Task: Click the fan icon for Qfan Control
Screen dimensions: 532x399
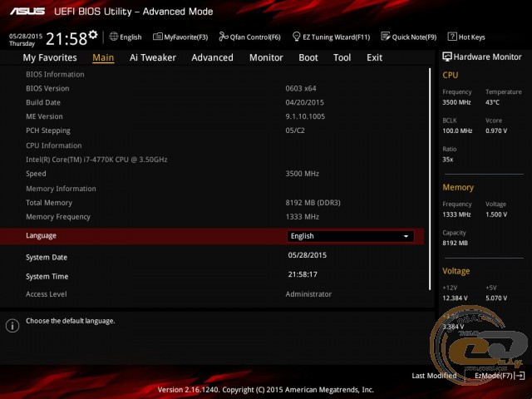Action: [224, 37]
